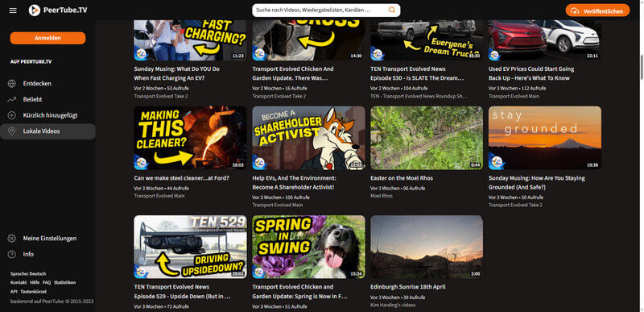The image size is (644, 312).
Task: Open the Fast Charging video thumbnail
Action: 190,40
